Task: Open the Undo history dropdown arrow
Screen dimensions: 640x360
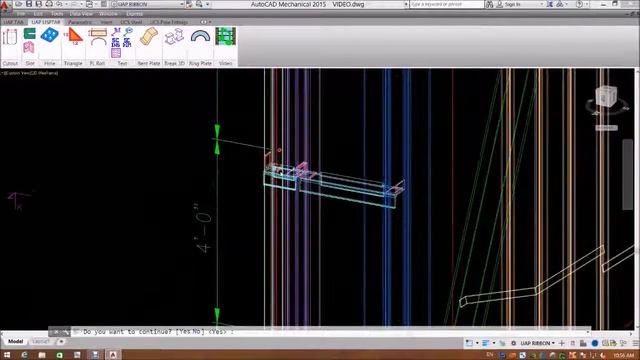Action: [66, 4]
